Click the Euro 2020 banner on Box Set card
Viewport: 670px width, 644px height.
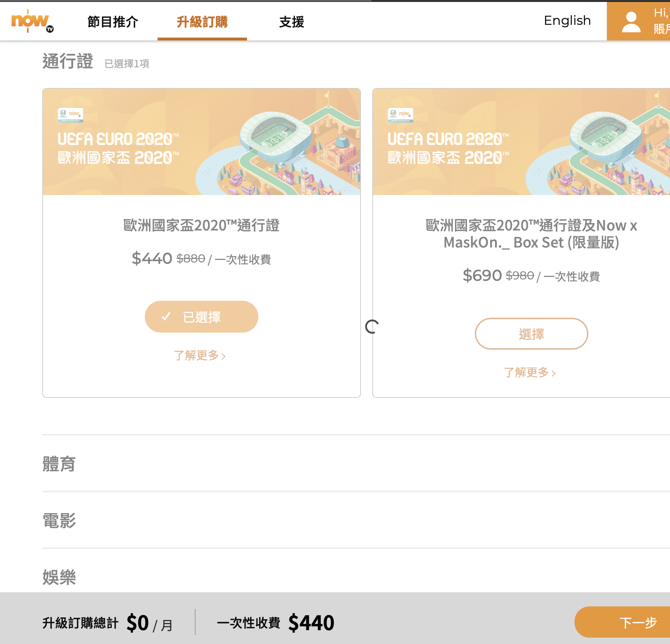(x=521, y=141)
